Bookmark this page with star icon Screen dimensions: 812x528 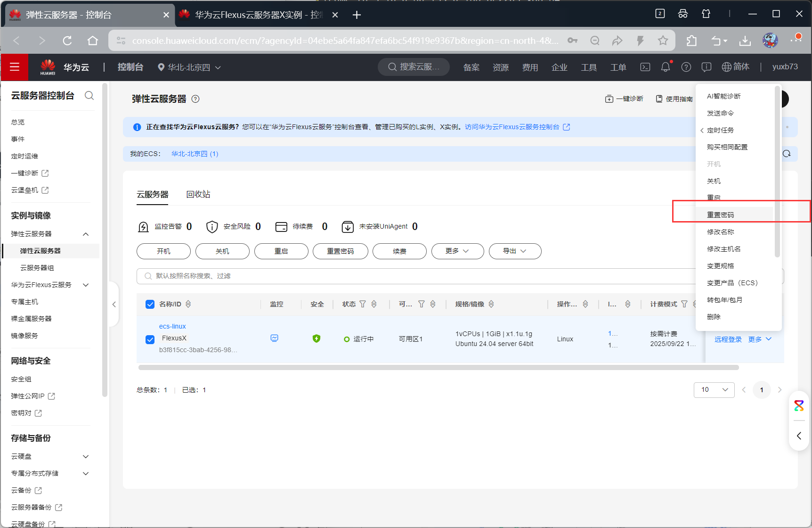click(663, 41)
